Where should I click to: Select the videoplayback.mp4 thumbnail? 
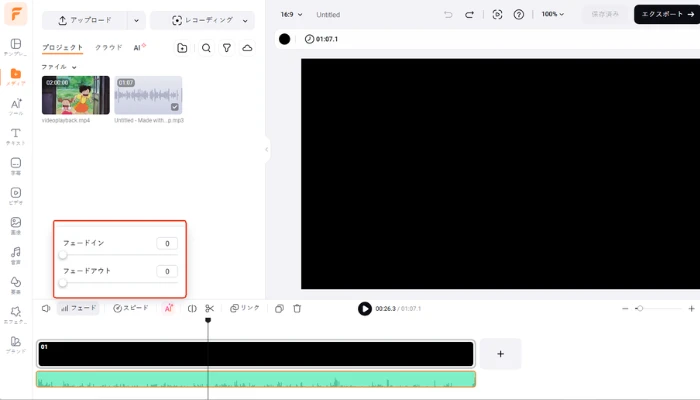coord(76,95)
